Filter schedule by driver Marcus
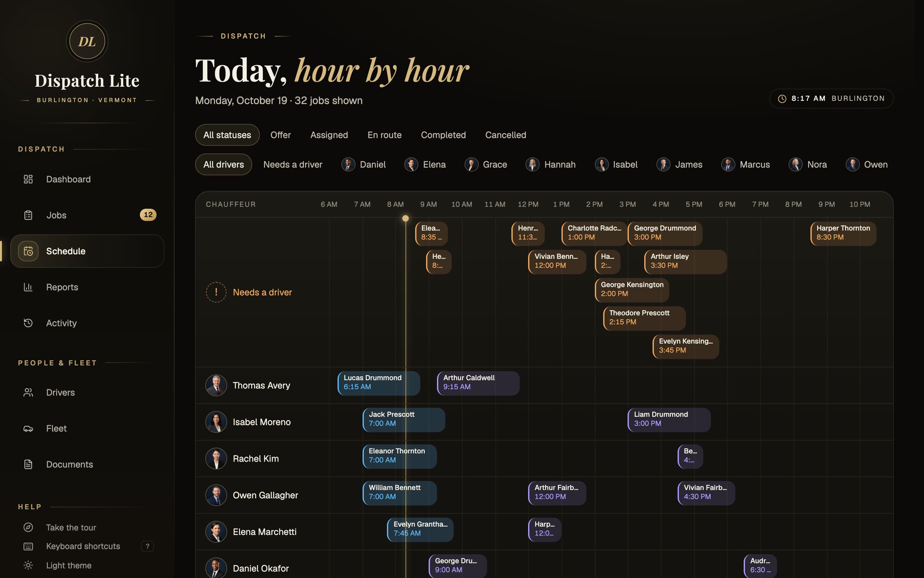Screen dimensions: 924x578 pos(746,165)
